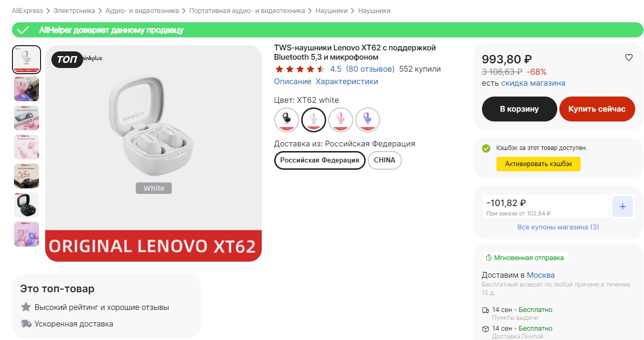
Task: Click the truck icon by fast delivery
Action: [26, 324]
